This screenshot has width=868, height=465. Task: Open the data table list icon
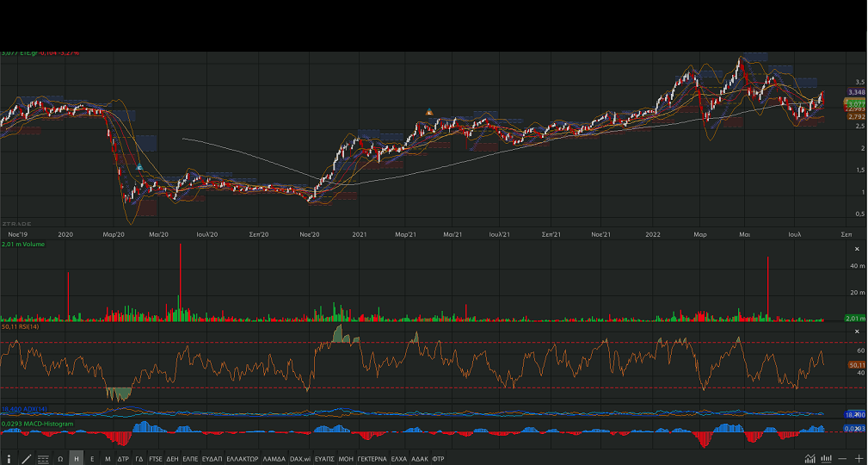pos(43,459)
